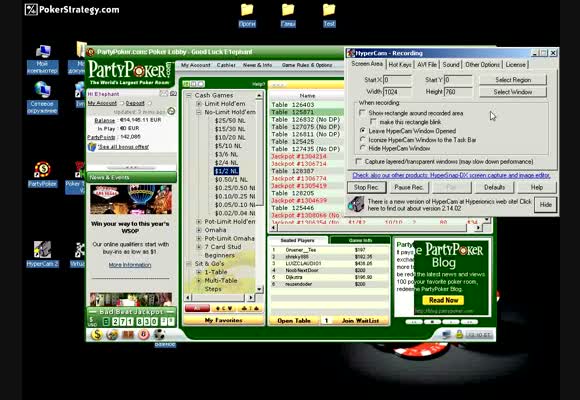Open the Cashier menu in PartyPoker
The width and height of the screenshot is (580, 400).
pos(226,65)
